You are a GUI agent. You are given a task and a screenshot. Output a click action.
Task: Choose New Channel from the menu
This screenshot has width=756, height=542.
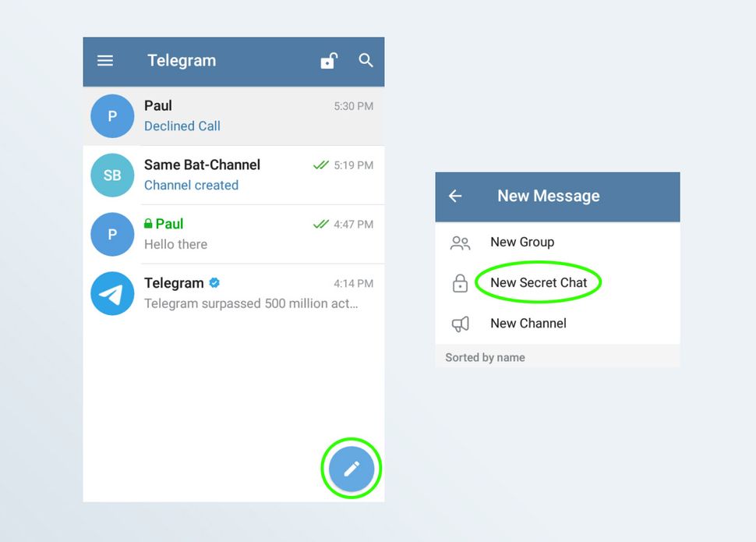point(528,324)
